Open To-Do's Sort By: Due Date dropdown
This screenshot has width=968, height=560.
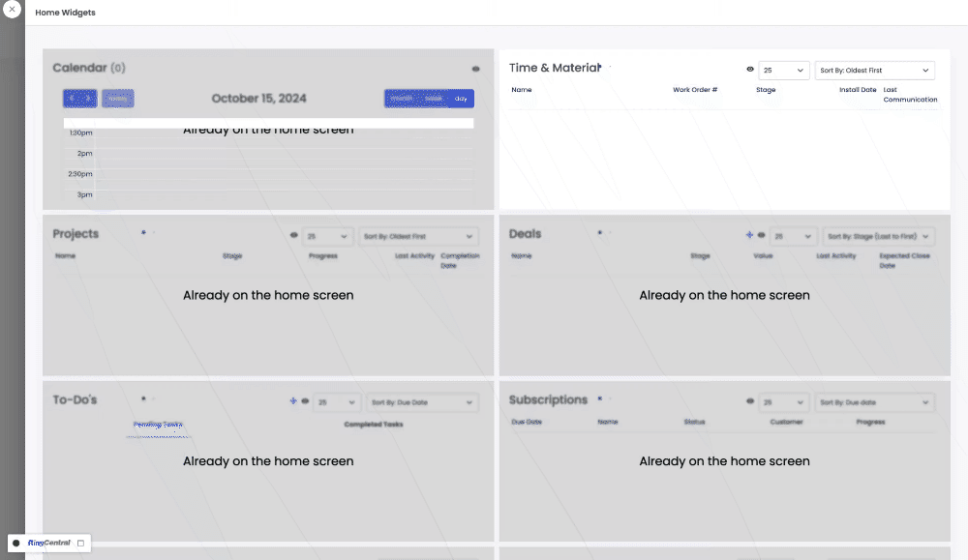[x=421, y=402]
